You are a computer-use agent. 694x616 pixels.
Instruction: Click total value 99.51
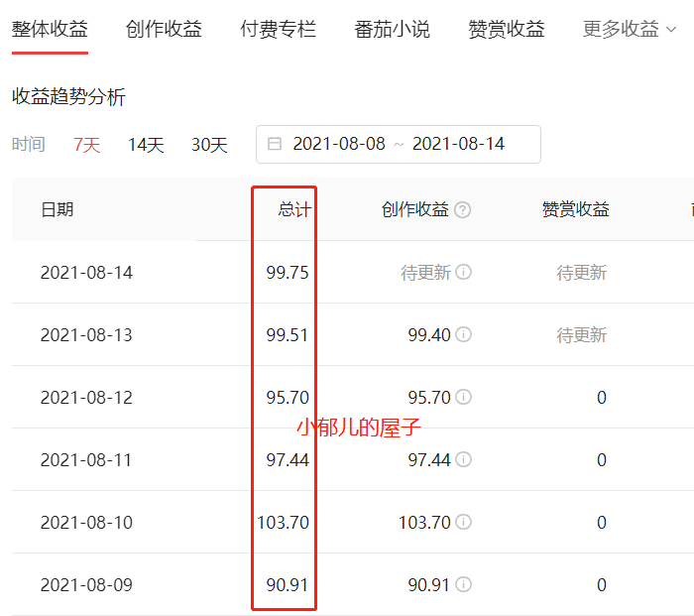(x=288, y=335)
